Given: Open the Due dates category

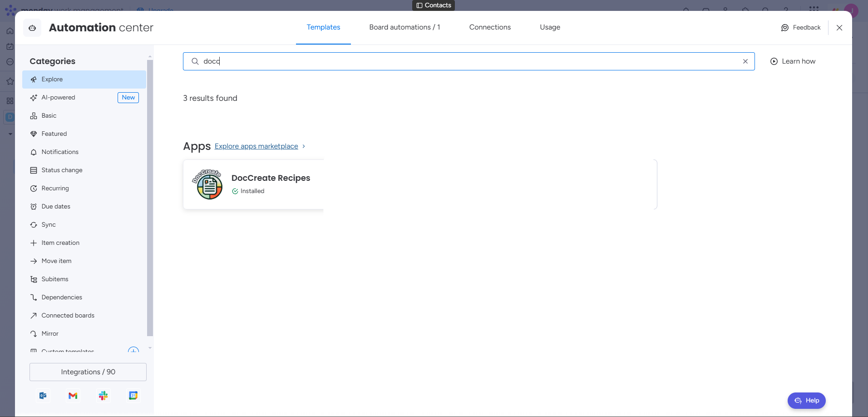Looking at the screenshot, I should coord(84,207).
